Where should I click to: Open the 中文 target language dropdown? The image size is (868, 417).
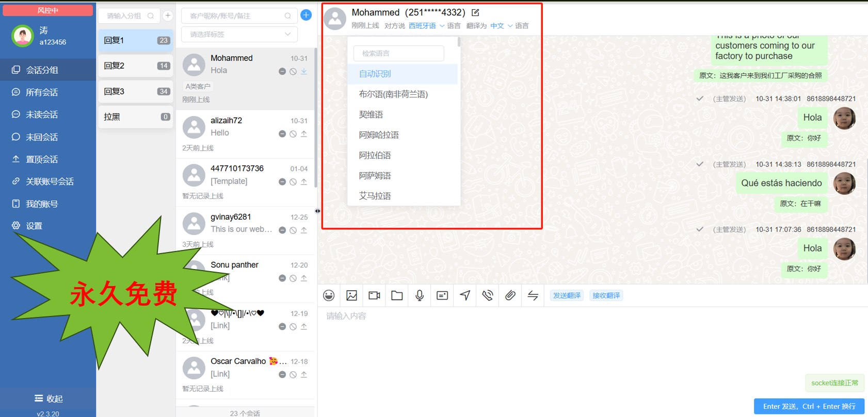(x=501, y=26)
